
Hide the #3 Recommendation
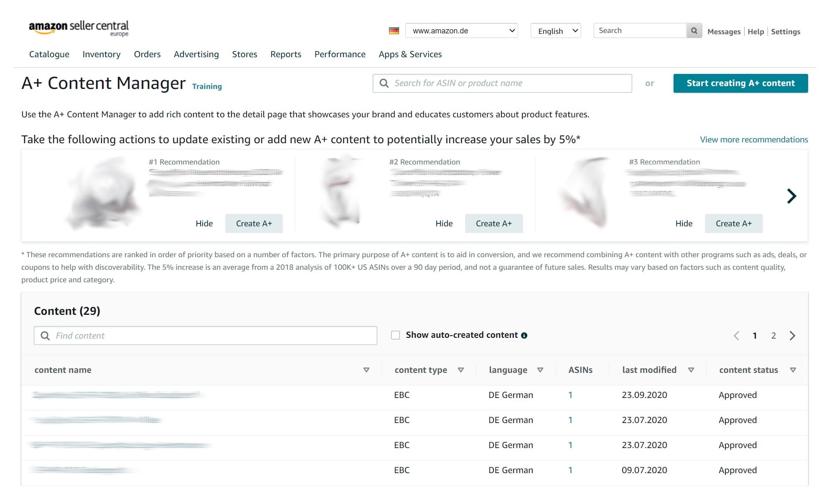pyautogui.click(x=684, y=223)
